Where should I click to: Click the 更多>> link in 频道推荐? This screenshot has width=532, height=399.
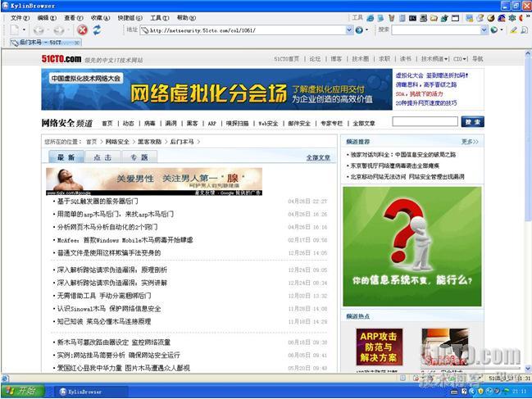470,142
